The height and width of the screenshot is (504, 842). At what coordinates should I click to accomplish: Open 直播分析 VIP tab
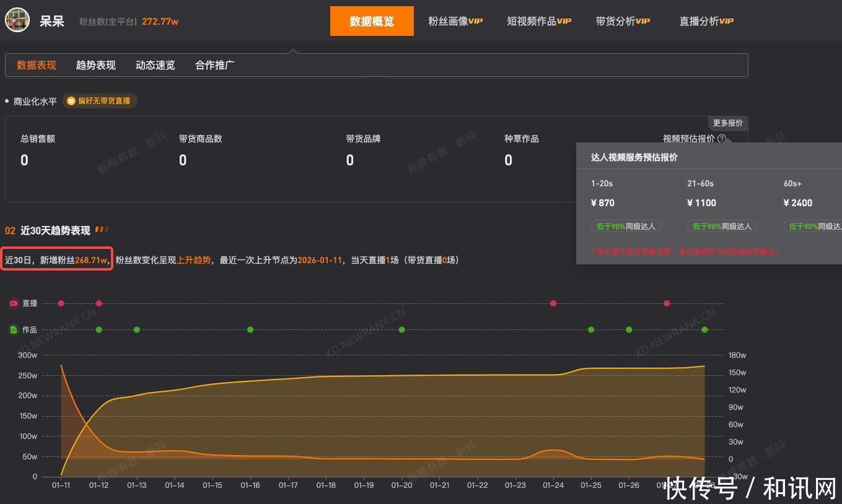pos(706,21)
